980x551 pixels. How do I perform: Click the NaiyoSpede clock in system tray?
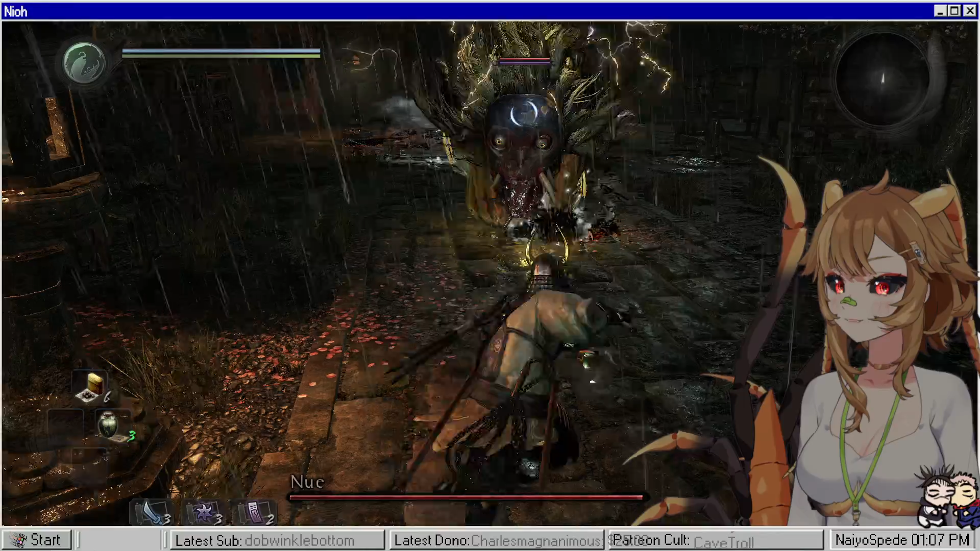[x=902, y=540]
